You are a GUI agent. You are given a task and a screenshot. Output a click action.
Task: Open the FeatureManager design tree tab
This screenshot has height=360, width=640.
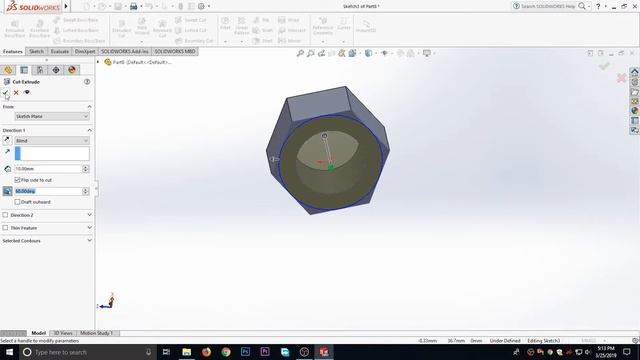[x=8, y=70]
